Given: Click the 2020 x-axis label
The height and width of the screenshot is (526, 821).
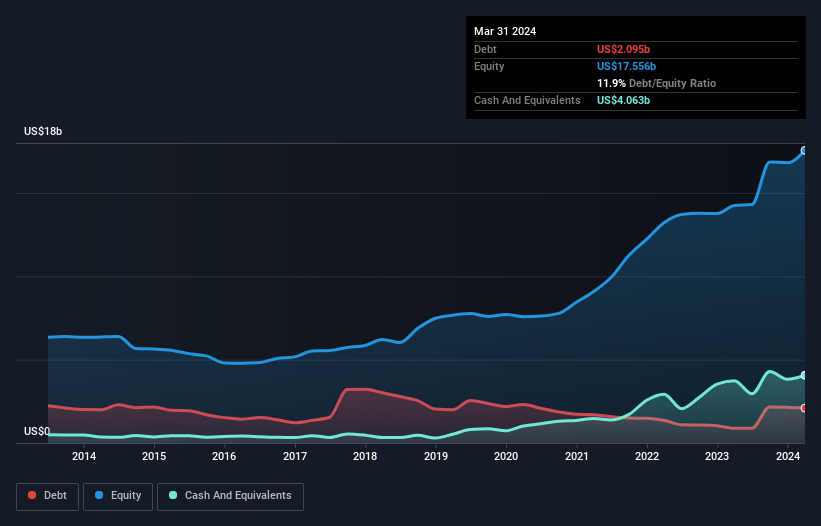Looking at the screenshot, I should [506, 456].
